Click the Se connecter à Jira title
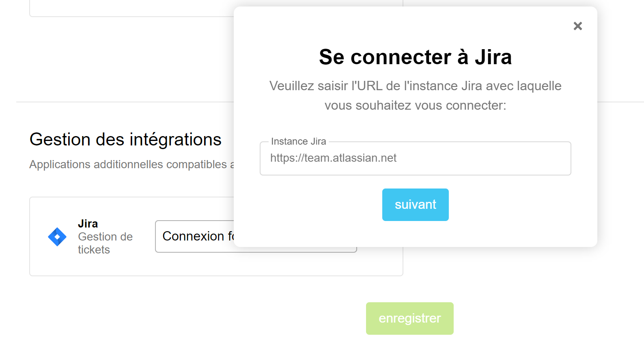Screen dimensions: 644x351 pos(415,57)
